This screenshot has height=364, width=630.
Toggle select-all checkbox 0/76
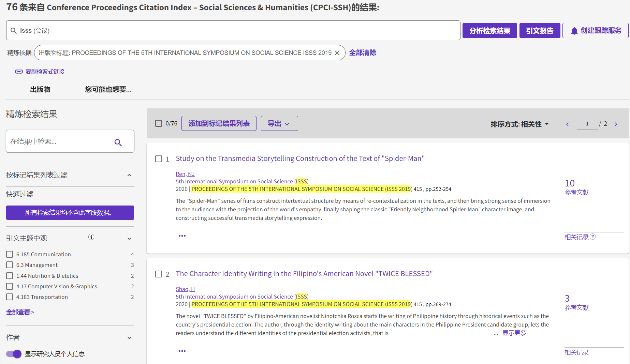(x=159, y=123)
